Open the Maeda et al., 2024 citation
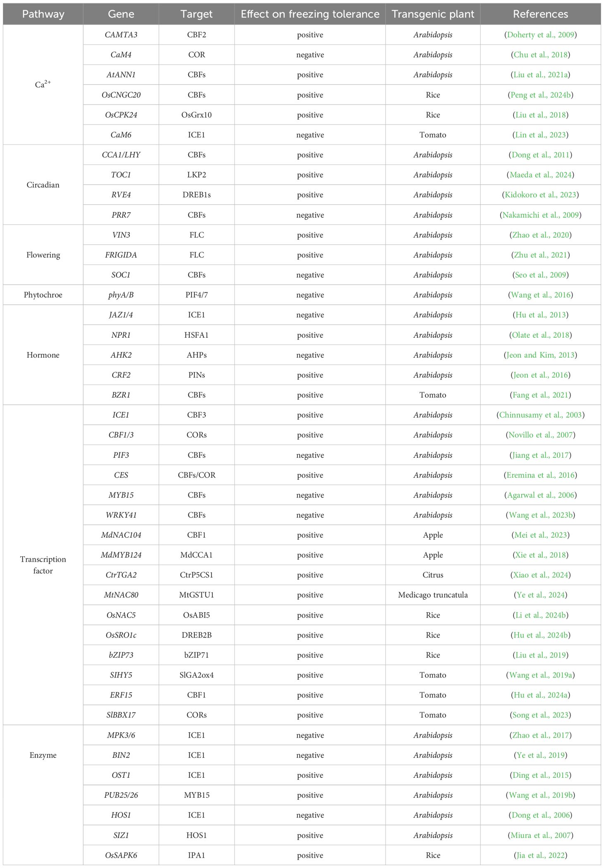The image size is (604, 868). 540,175
